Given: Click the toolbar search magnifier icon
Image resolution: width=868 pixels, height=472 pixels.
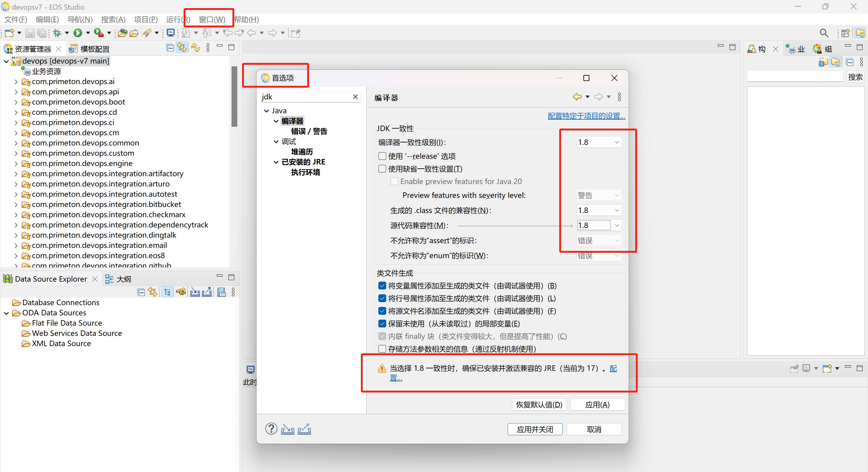Looking at the screenshot, I should coord(823,33).
